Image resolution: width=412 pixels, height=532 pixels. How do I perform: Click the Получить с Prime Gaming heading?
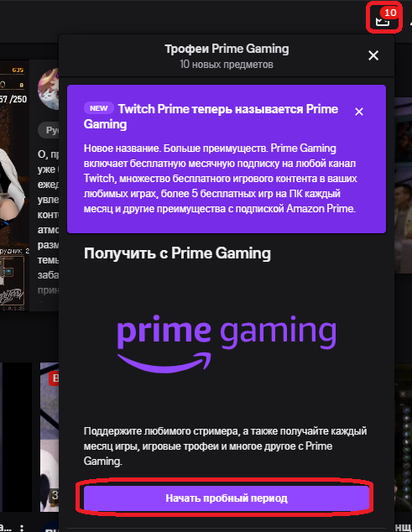[177, 253]
